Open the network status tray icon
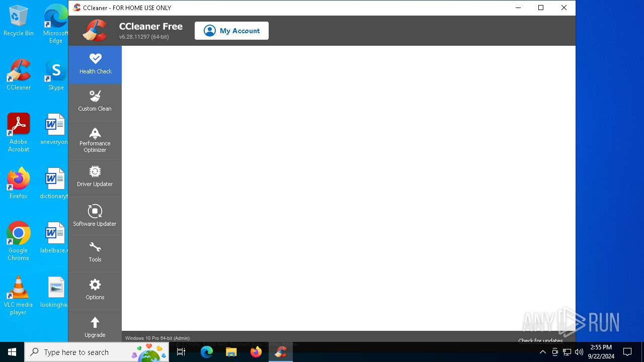This screenshot has width=644, height=362. pos(567,352)
